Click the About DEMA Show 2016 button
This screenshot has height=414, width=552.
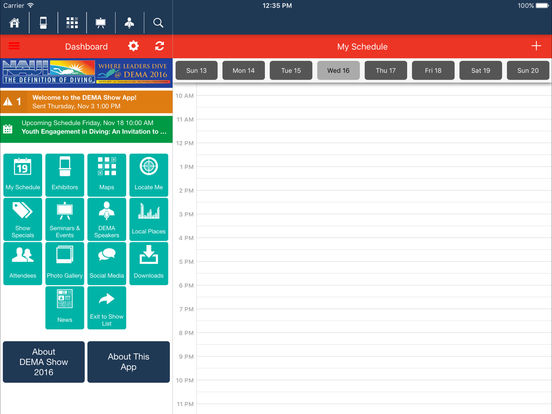click(x=44, y=362)
